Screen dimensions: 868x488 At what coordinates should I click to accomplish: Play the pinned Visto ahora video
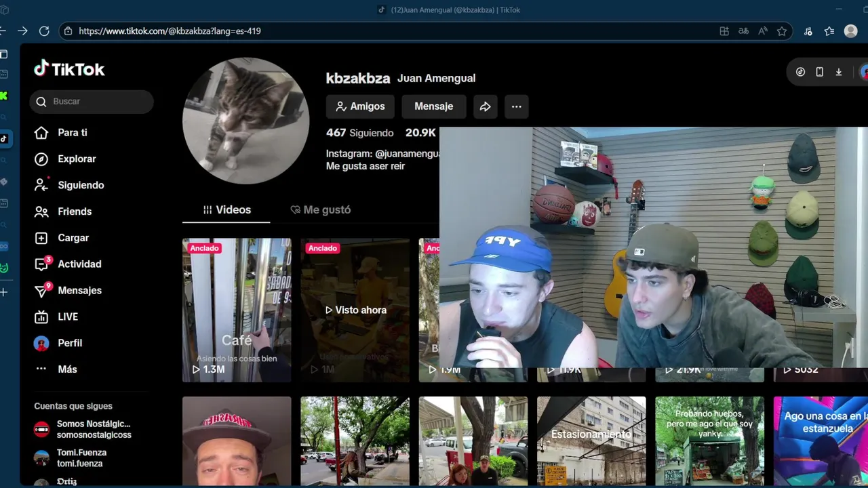click(355, 310)
